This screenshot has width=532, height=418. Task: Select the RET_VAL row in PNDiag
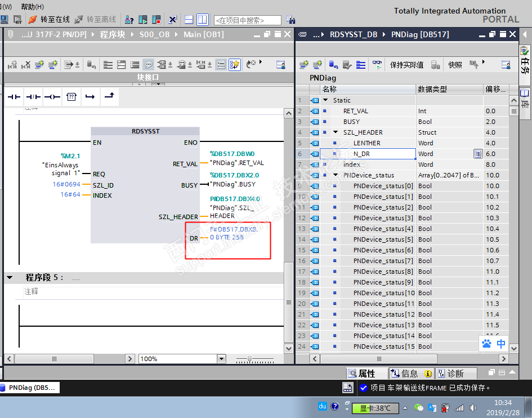(x=403, y=111)
